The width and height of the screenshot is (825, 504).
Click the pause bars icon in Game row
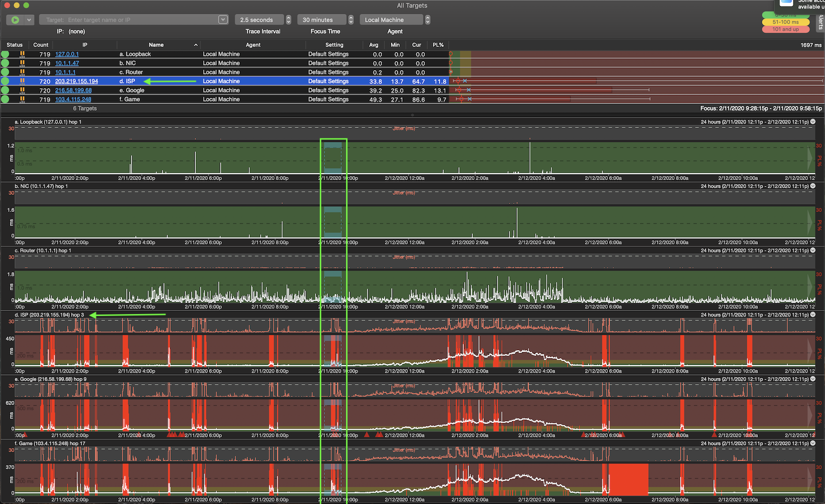coord(22,99)
